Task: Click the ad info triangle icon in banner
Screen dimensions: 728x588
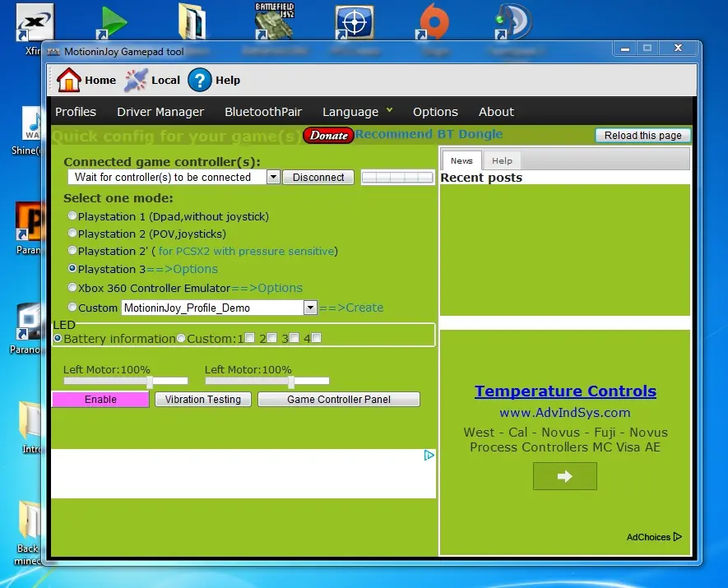Action: coord(429,456)
